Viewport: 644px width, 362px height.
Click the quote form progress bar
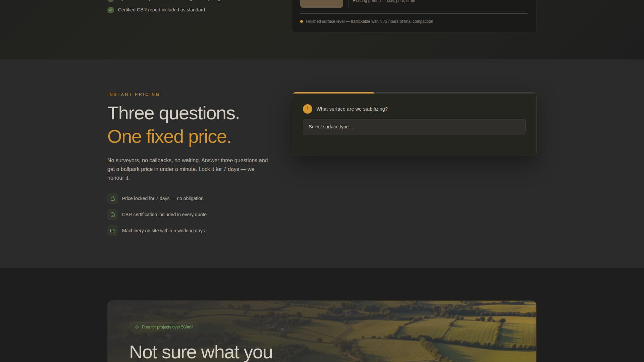414,93
